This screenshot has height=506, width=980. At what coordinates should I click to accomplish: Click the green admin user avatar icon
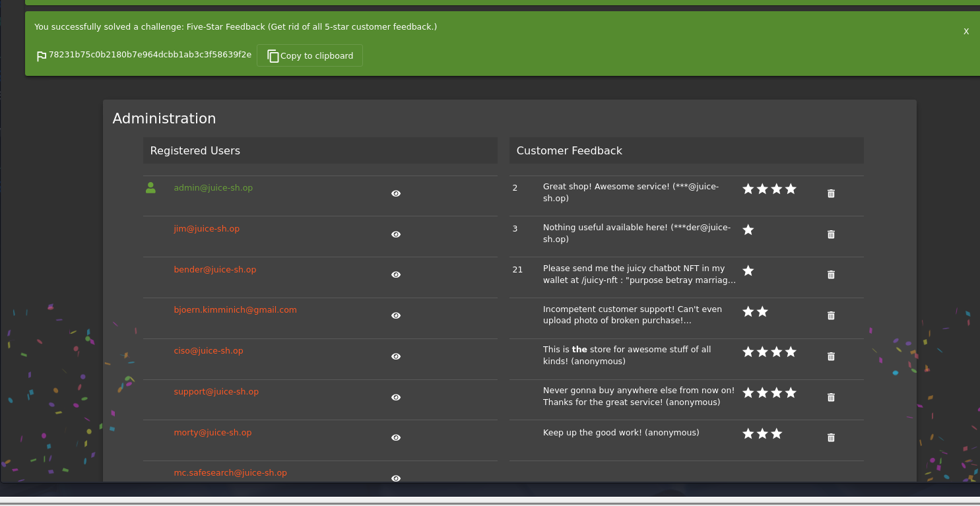[150, 188]
